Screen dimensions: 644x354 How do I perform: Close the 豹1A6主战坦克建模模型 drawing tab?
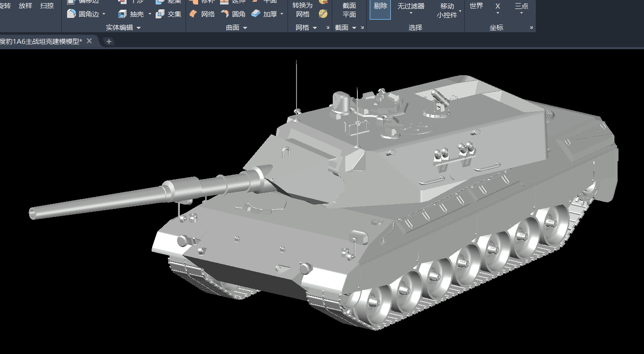89,41
